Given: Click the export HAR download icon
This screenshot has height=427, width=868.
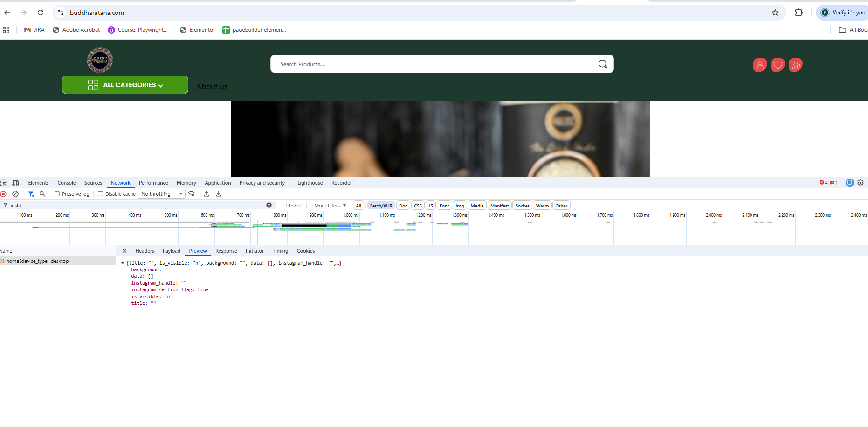Looking at the screenshot, I should 219,194.
